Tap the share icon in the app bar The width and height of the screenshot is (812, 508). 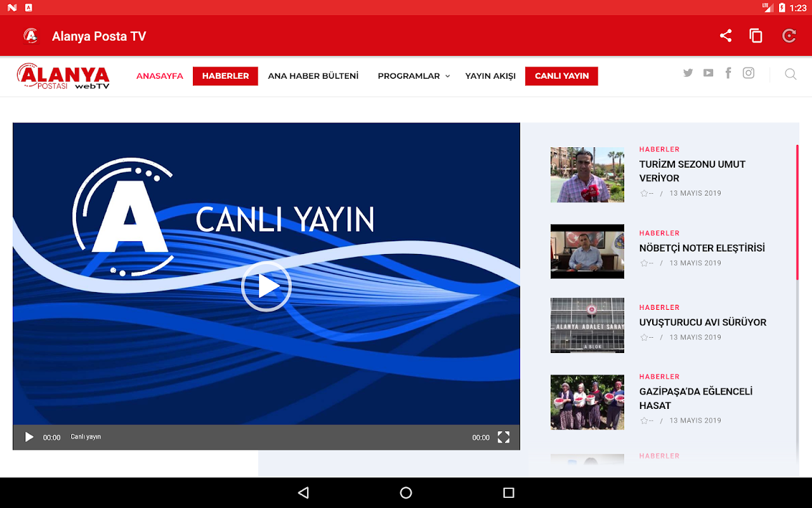click(x=726, y=36)
